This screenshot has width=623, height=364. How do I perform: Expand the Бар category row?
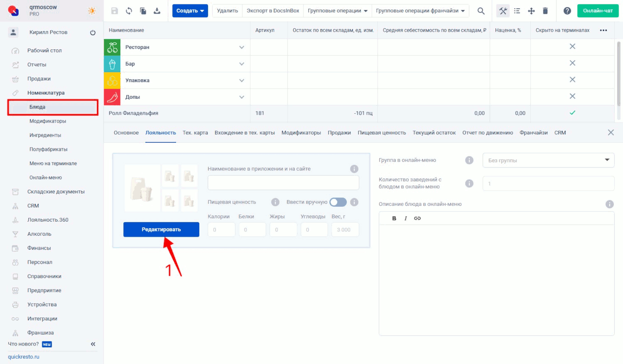coord(241,64)
